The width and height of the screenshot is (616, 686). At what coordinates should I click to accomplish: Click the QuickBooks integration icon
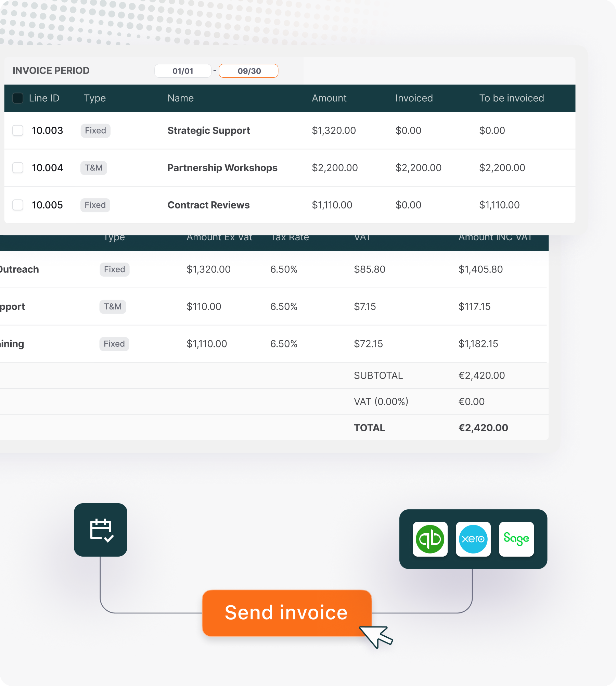point(430,539)
